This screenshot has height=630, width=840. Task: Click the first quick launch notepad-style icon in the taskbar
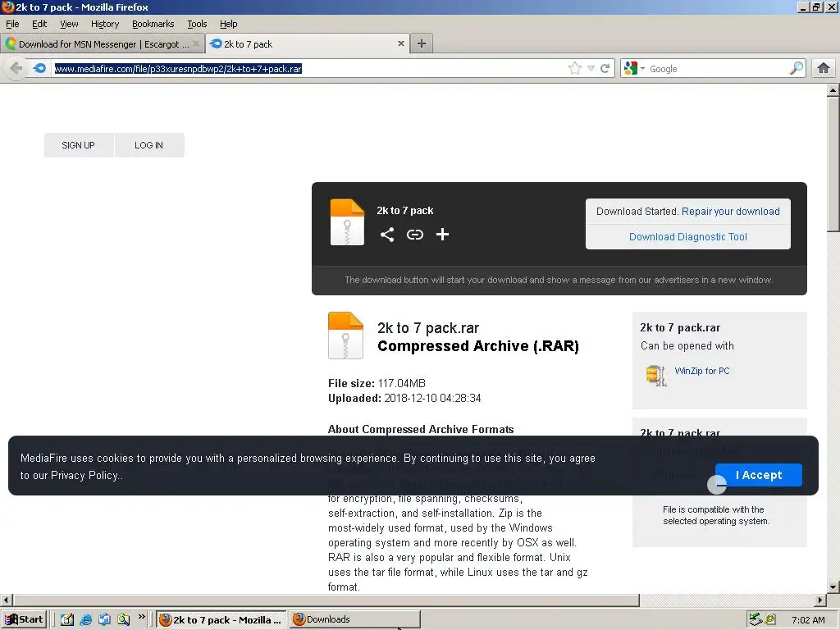coord(66,620)
